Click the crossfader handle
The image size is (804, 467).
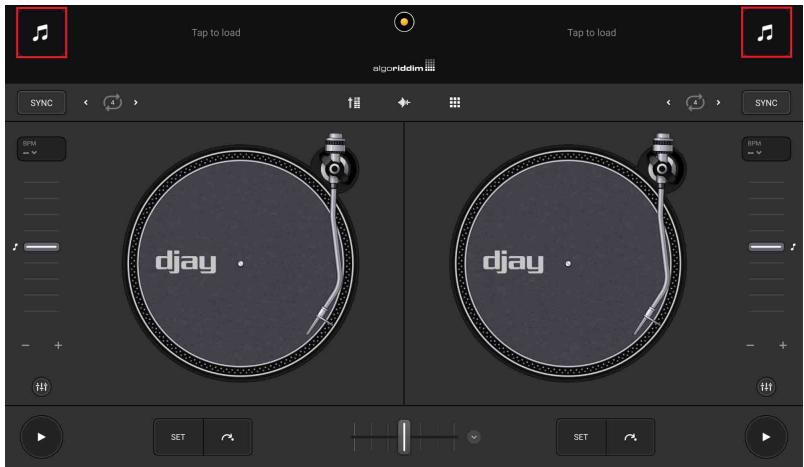coord(404,437)
